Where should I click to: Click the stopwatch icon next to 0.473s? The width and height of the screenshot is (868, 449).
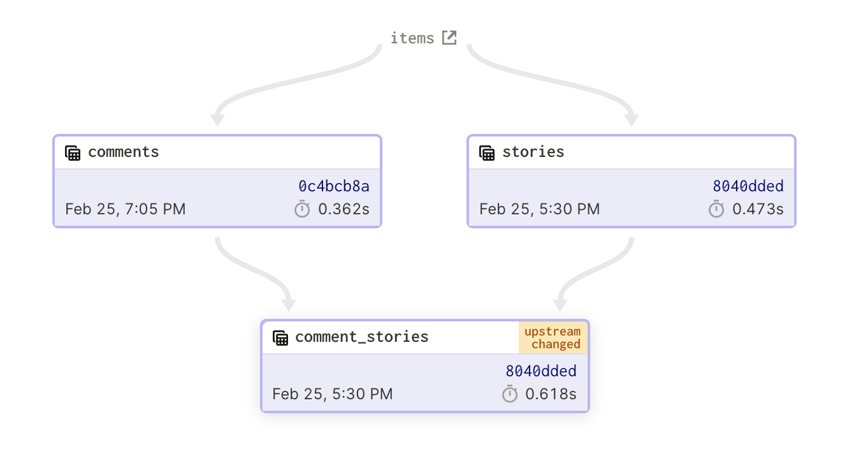(716, 209)
